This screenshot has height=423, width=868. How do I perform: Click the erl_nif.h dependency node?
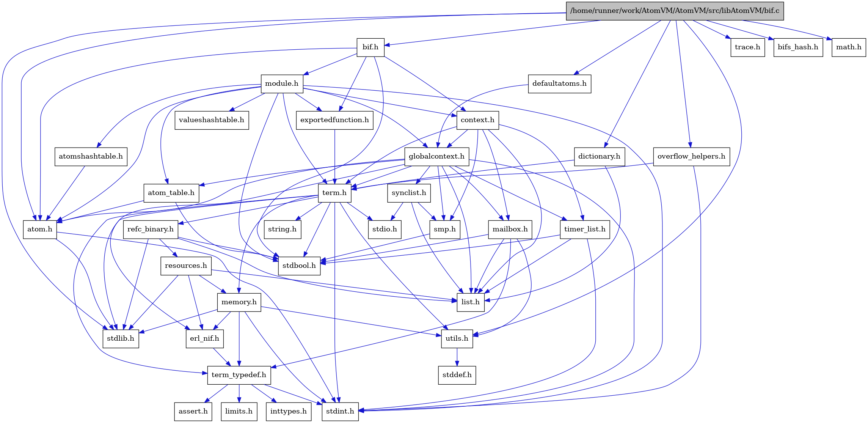206,338
